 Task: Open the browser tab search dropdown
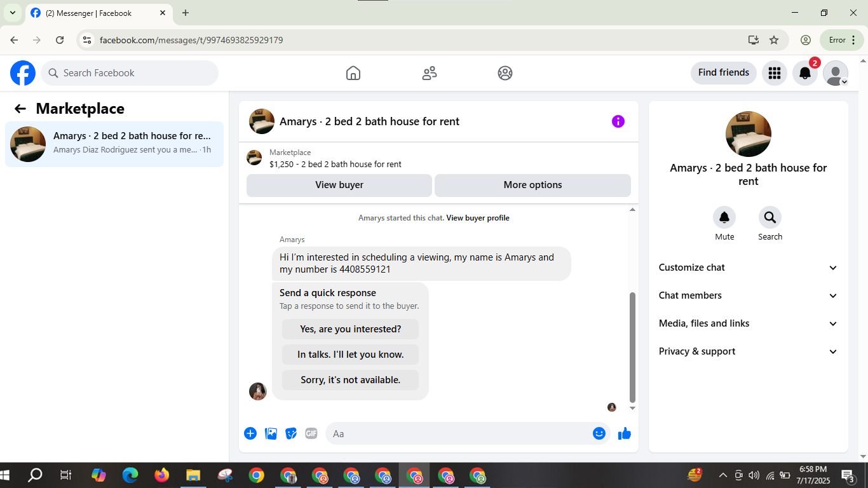coord(13,13)
